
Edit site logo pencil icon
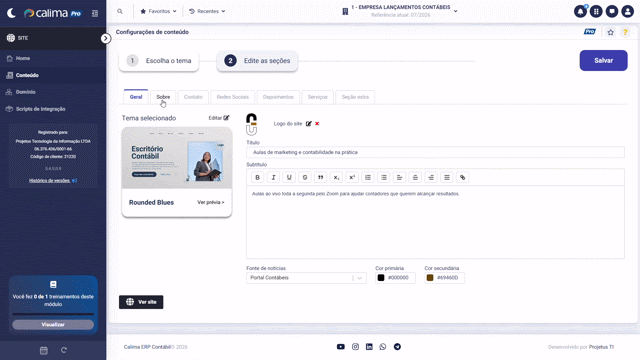click(x=309, y=124)
